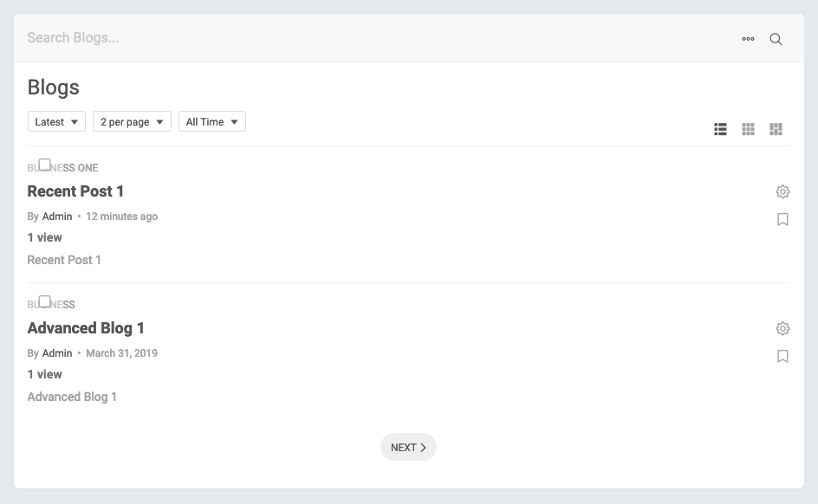Tick the checkbox for Advanced Blog 1
Image resolution: width=818 pixels, height=504 pixels.
coord(45,301)
